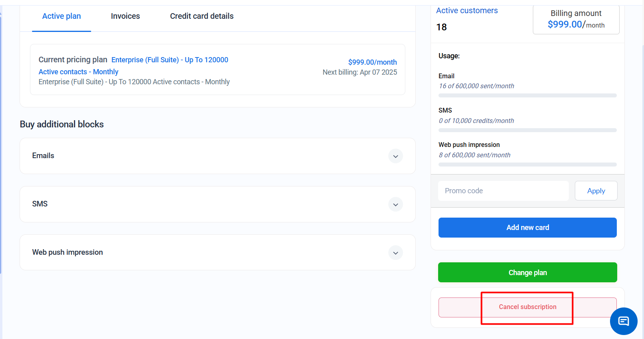Viewport: 644px width, 339px height.
Task: Expand the Emails block section
Action: click(x=395, y=156)
